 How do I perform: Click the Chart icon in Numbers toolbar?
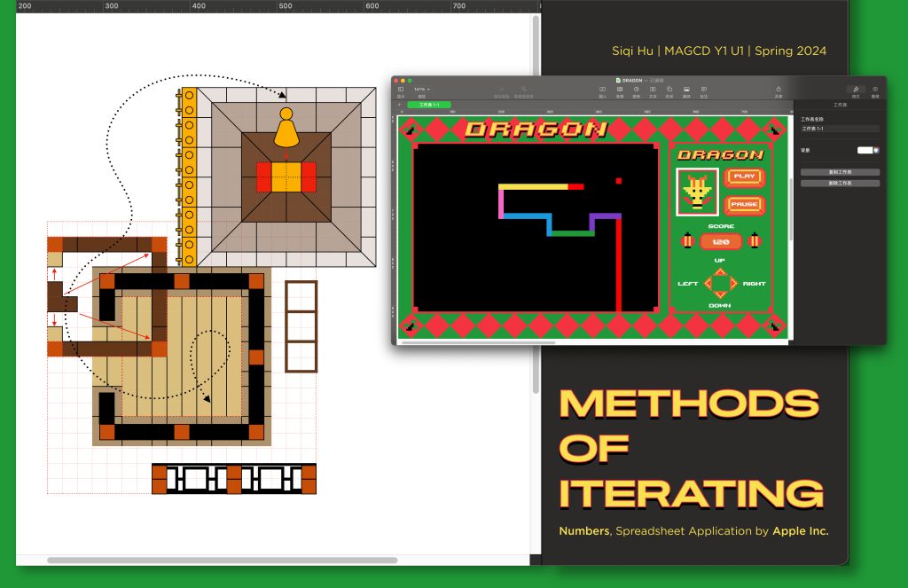(x=637, y=90)
